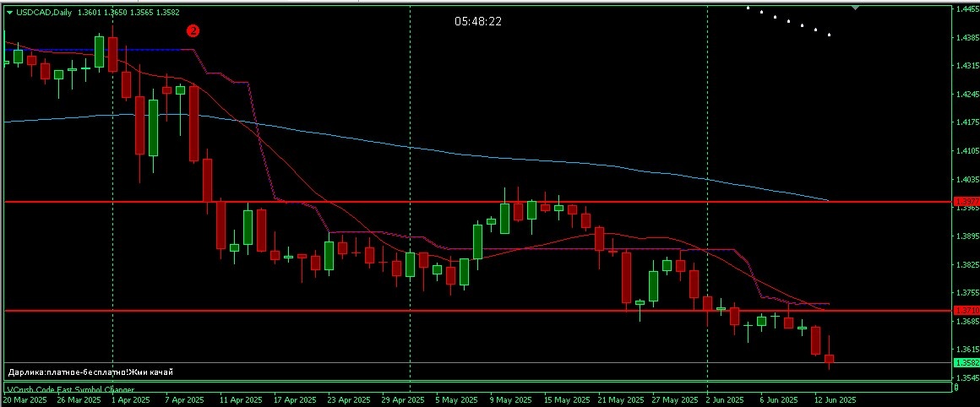Click the 1.3895 price scale value
The image size is (980, 407).
tap(966, 236)
